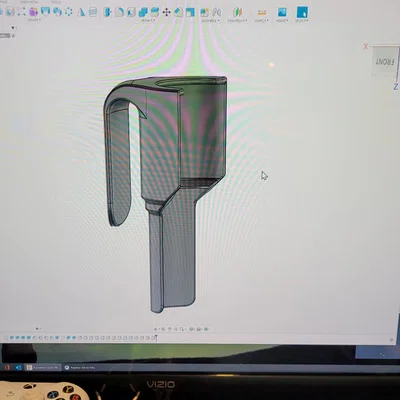This screenshot has width=400, height=400.
Task: Switch to the Fusion 360 taskbar button
Action: pos(43,367)
